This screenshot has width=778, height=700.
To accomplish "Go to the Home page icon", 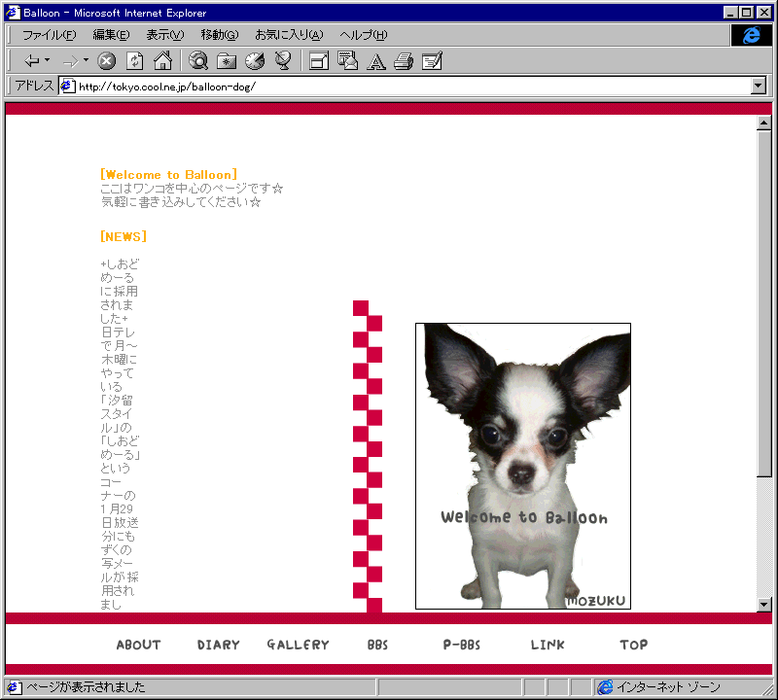I will click(x=162, y=61).
